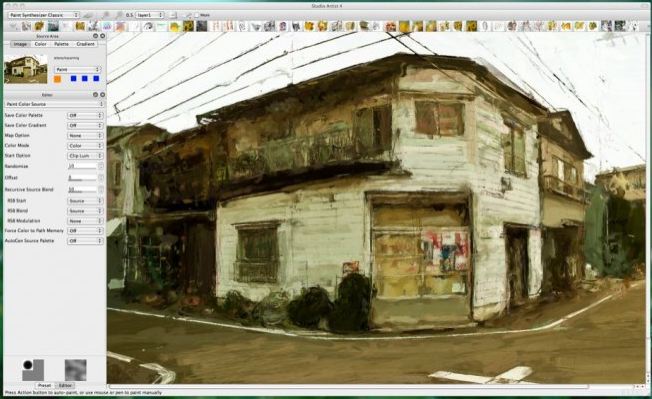The width and height of the screenshot is (652, 399).
Task: Click the gray texture preview icon
Action: (76, 370)
